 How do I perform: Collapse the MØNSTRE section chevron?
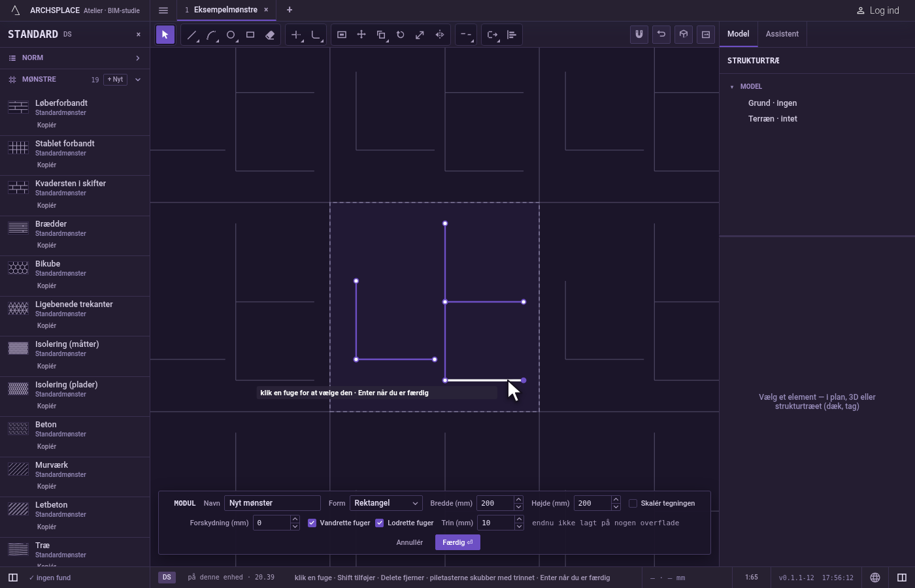[x=137, y=80]
